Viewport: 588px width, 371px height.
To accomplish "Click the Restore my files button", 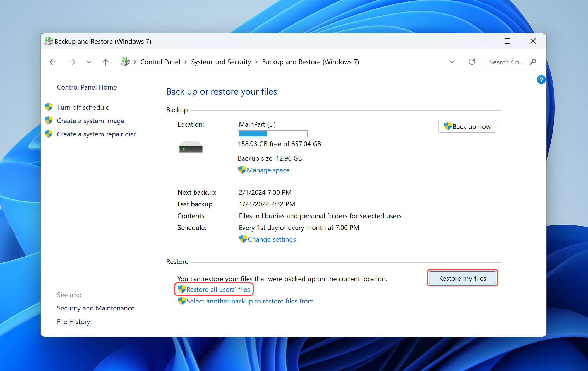I will click(x=462, y=278).
